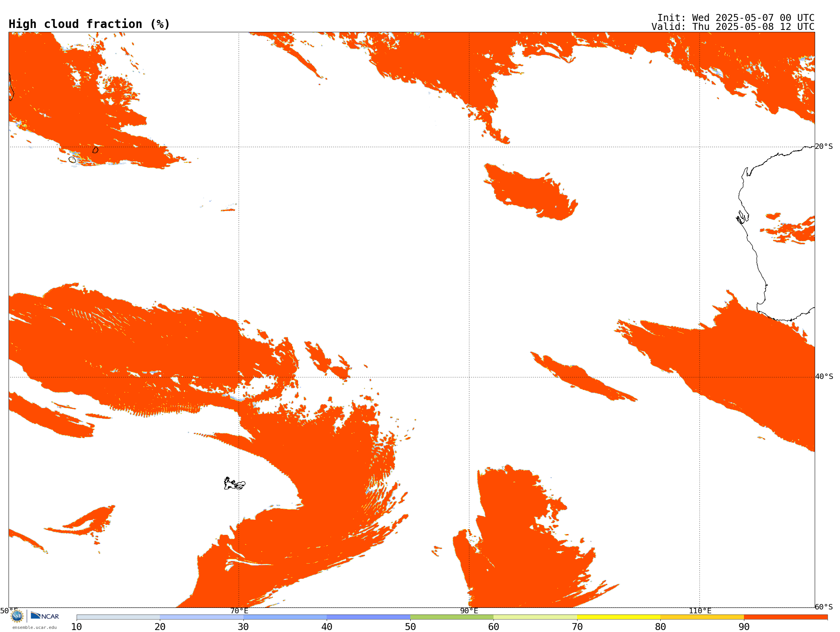Image resolution: width=840 pixels, height=632 pixels.
Task: Click the colorbar tick label 40
Action: click(327, 627)
